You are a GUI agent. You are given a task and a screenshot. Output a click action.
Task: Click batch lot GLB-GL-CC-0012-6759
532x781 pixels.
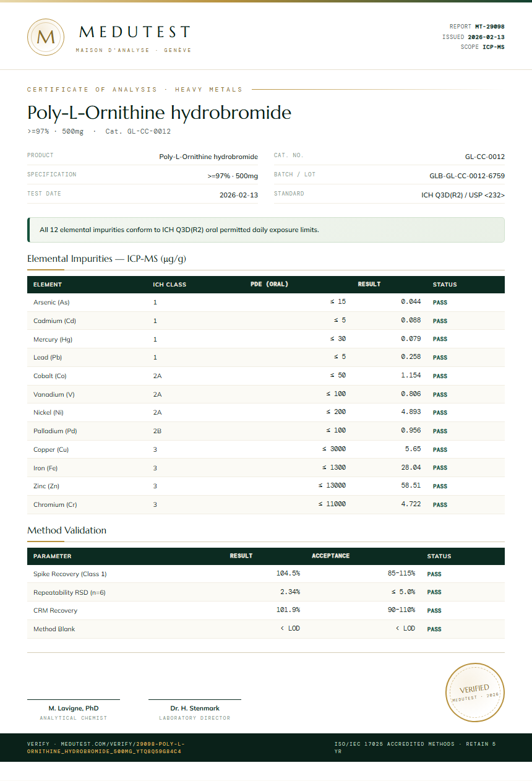(x=467, y=176)
